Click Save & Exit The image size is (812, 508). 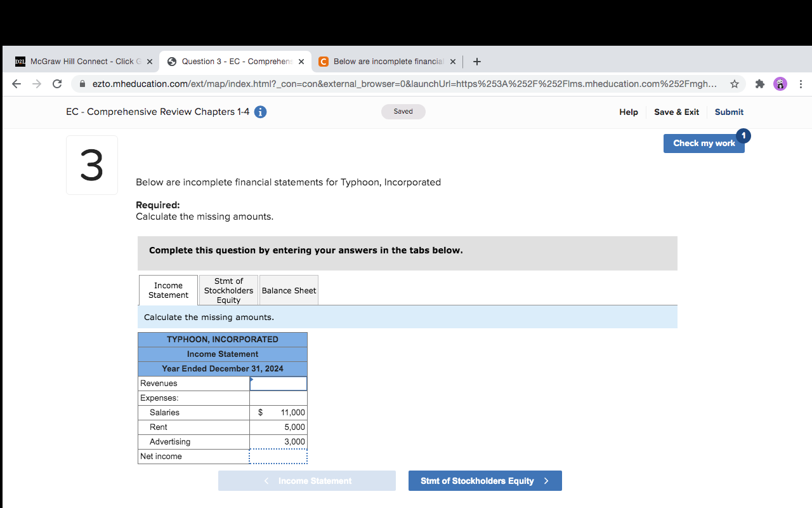[676, 112]
